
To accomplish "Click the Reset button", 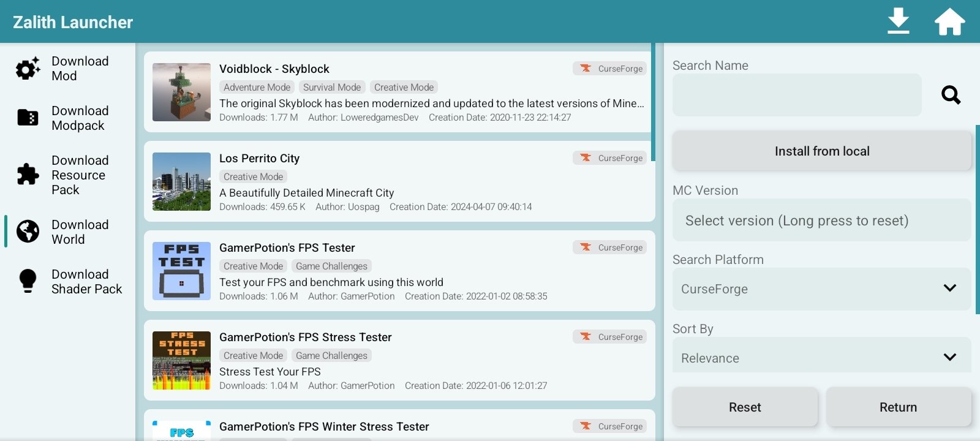I will pyautogui.click(x=745, y=407).
